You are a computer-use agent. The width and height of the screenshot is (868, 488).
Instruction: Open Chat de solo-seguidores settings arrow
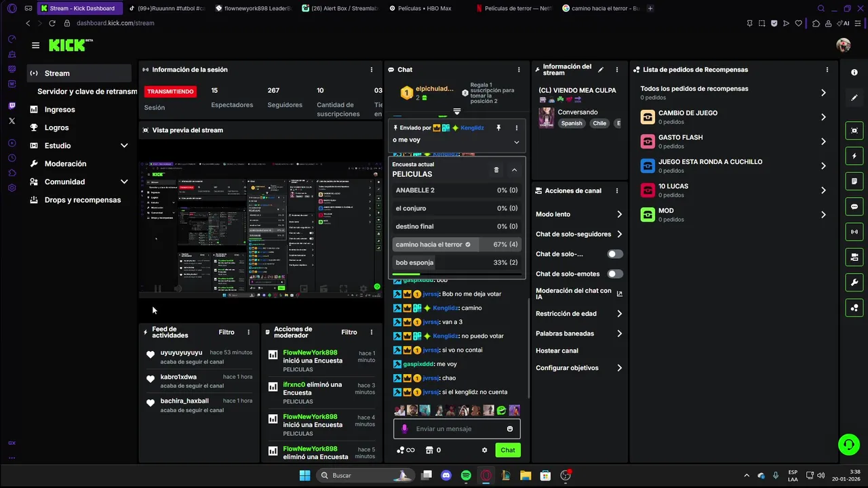619,235
